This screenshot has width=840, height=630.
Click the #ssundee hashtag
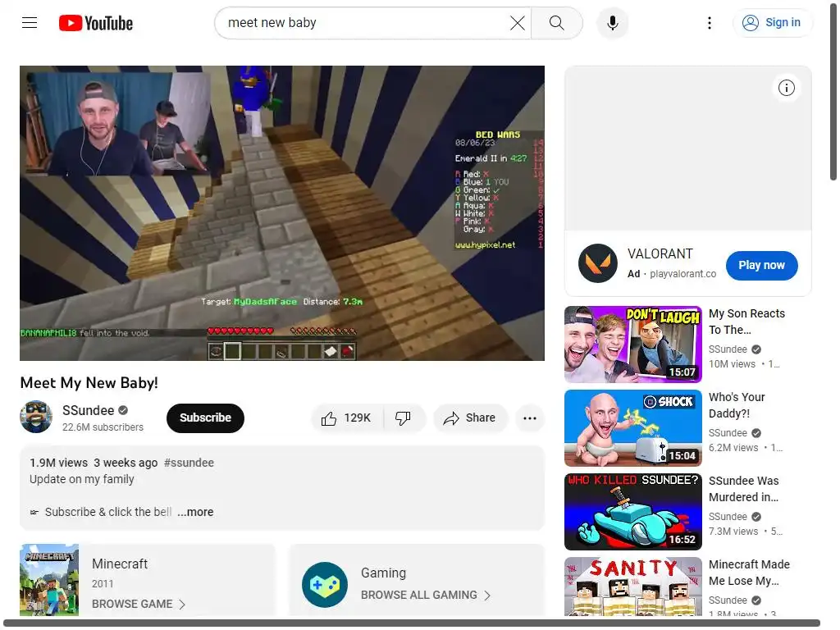(x=189, y=463)
